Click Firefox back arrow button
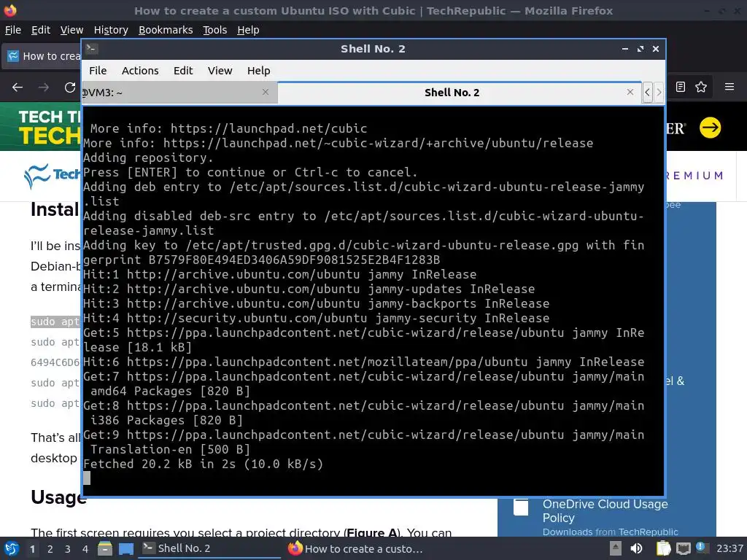 pyautogui.click(x=18, y=87)
